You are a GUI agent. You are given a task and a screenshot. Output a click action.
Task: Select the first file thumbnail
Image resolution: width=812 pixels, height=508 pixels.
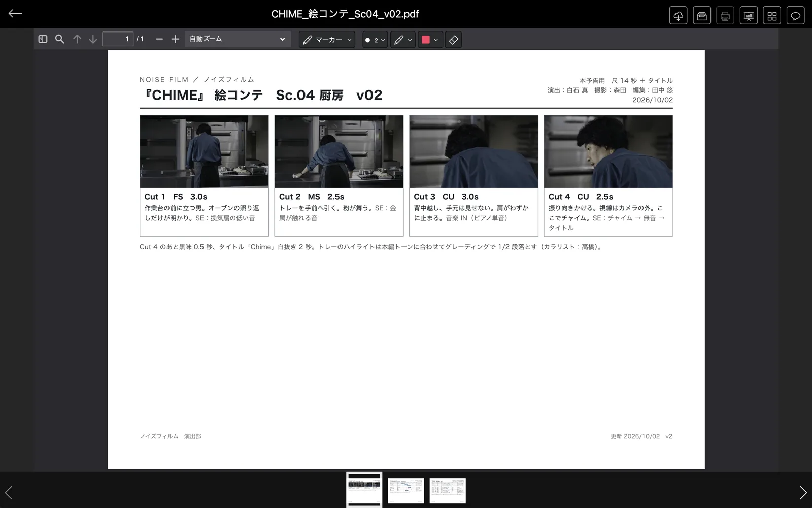(x=364, y=490)
